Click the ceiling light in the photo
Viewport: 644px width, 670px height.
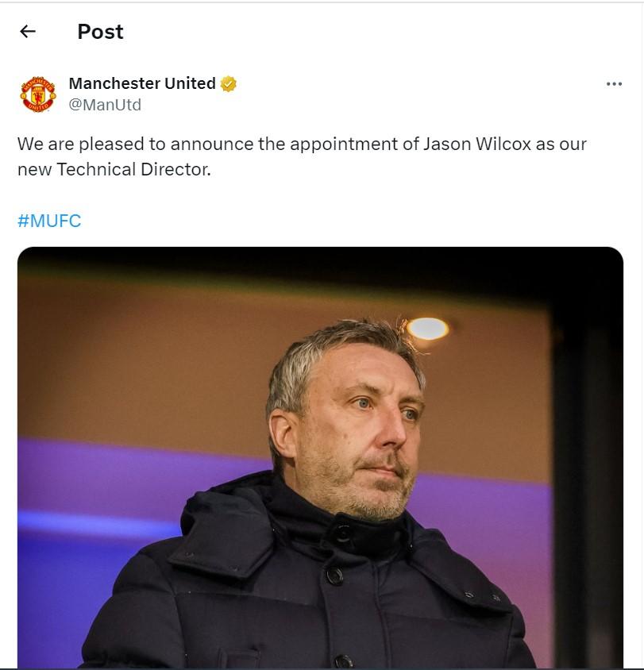point(427,329)
